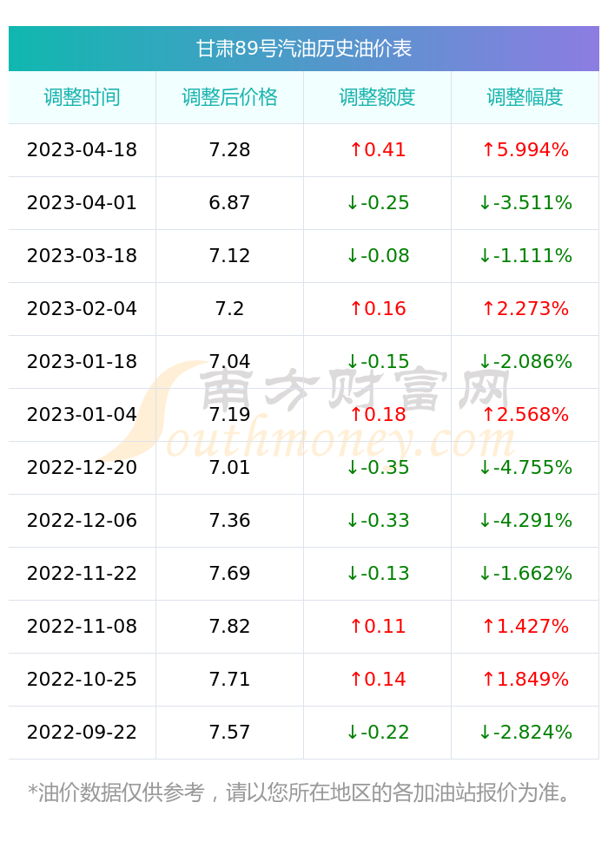This screenshot has height=868, width=608.
Task: Select the price 7.12 cell
Action: (x=230, y=256)
